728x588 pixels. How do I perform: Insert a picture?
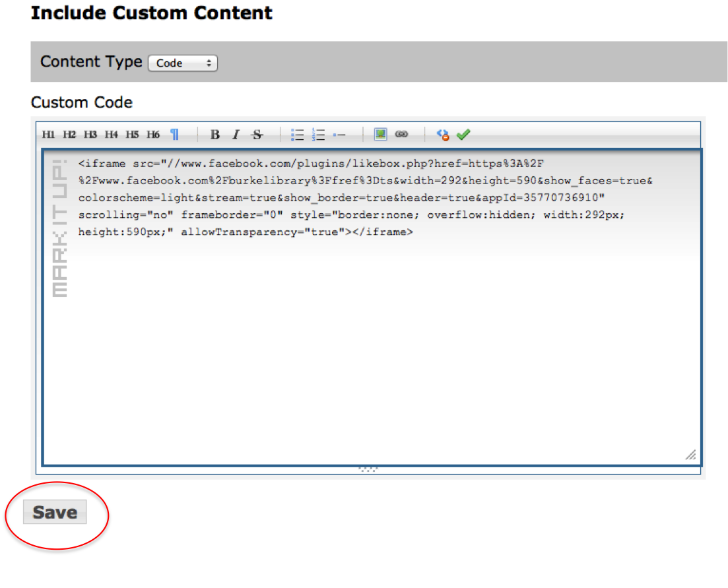pyautogui.click(x=381, y=135)
